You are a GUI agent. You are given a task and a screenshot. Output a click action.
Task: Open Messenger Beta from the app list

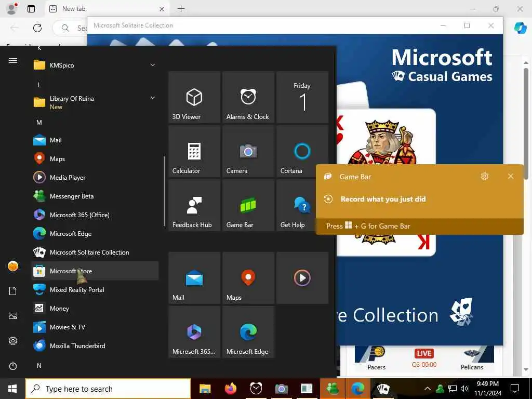pos(95,196)
